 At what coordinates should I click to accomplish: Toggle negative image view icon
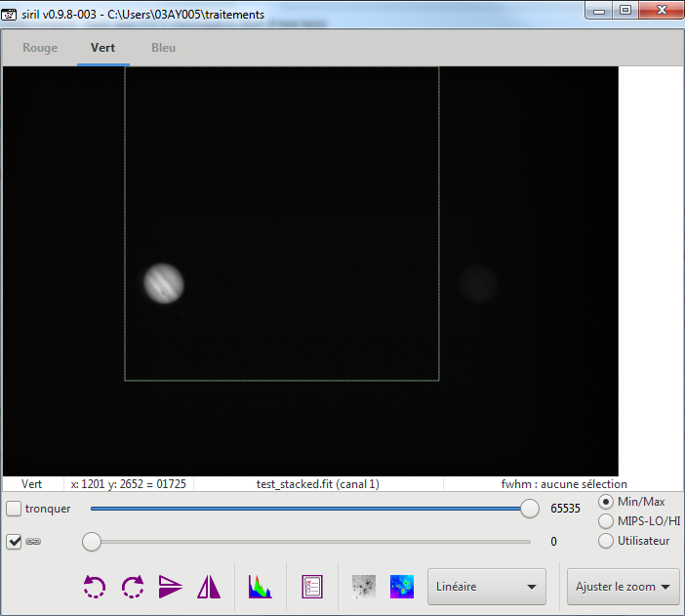coord(363,587)
